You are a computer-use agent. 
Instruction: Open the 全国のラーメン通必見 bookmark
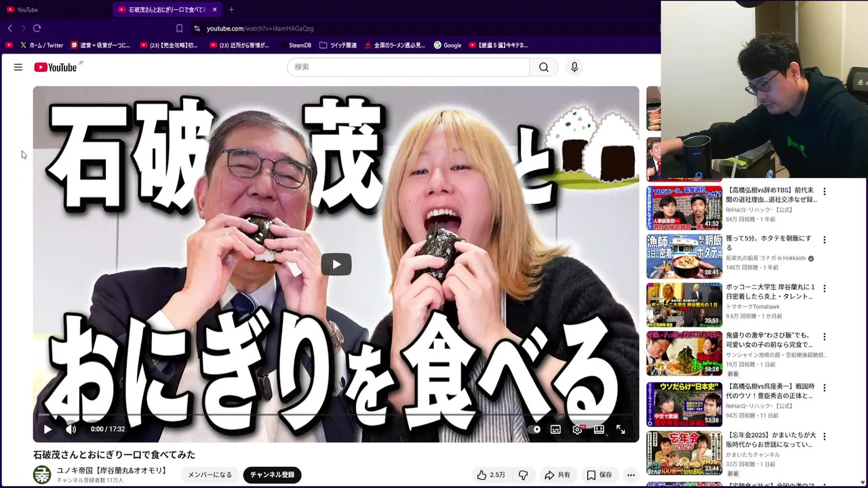tap(395, 45)
